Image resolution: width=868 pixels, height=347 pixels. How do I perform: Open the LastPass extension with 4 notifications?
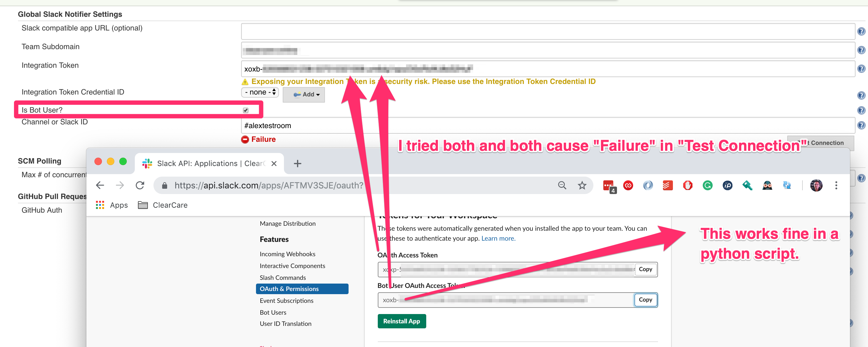(609, 186)
